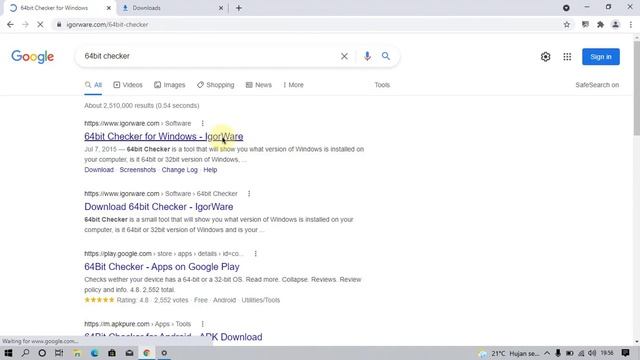
Task: Switch to Videos results
Action: (128, 85)
